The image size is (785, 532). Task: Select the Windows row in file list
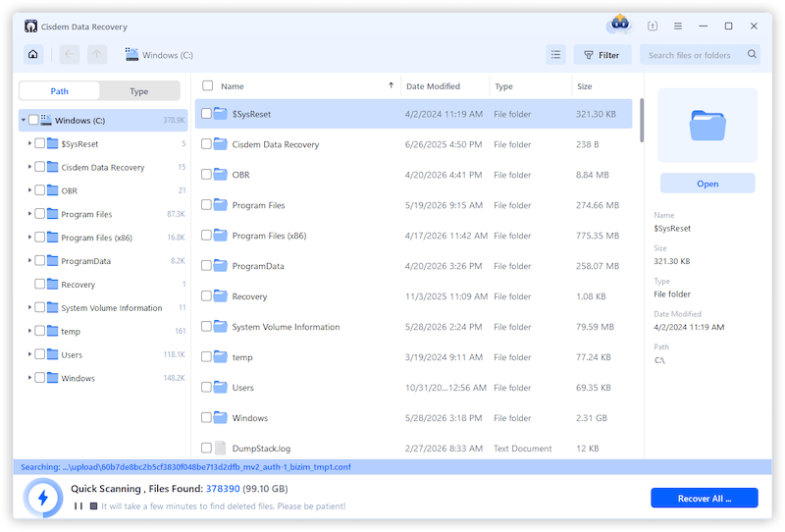point(413,418)
